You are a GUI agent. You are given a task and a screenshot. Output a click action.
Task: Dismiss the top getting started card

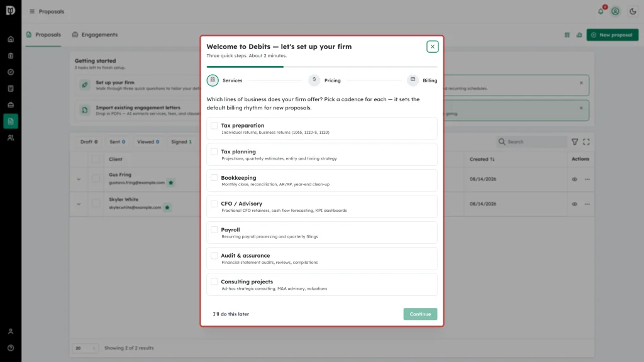tap(581, 83)
